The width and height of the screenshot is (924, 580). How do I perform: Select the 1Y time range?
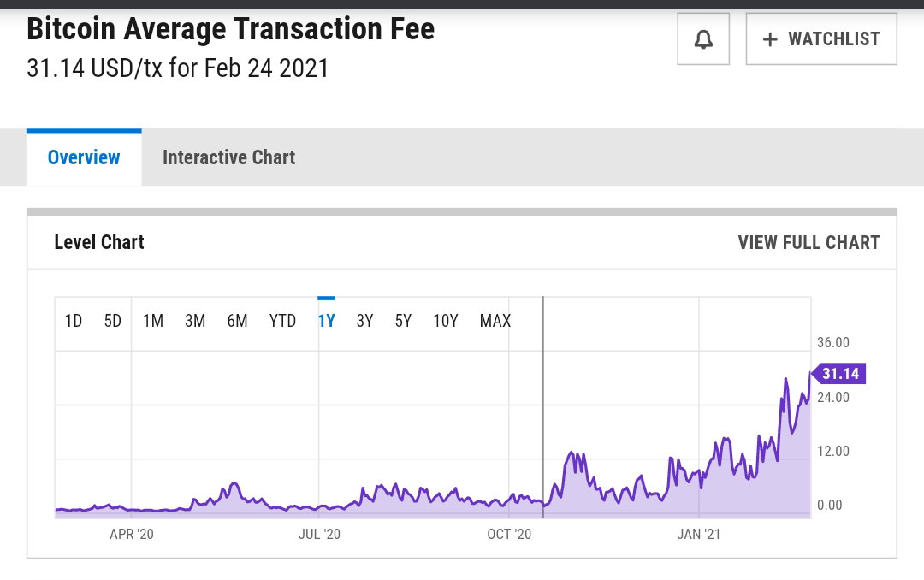click(x=327, y=321)
